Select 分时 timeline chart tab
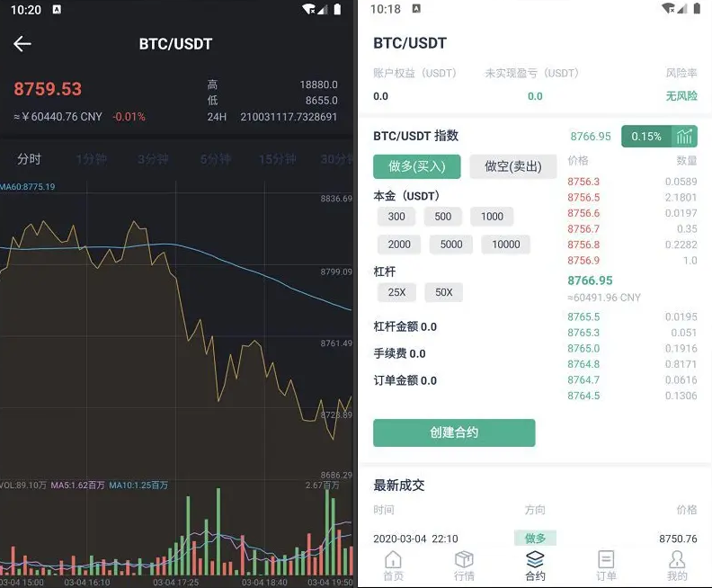712x588 pixels. 29,159
